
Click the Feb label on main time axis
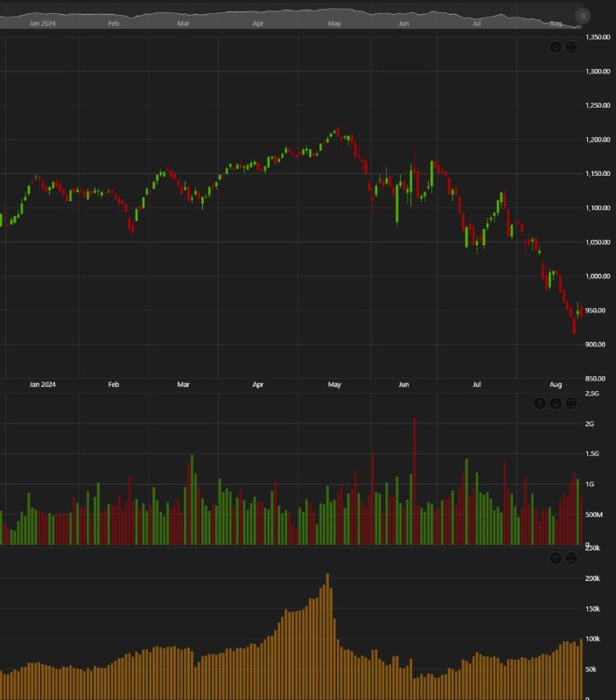coord(114,384)
